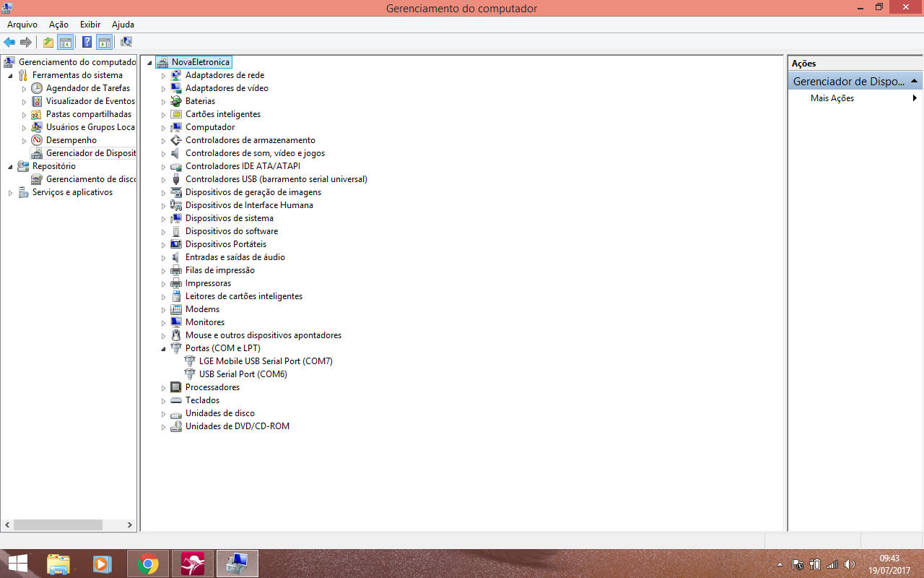This screenshot has height=578, width=924.
Task: Click the Baterias device icon
Action: point(176,101)
